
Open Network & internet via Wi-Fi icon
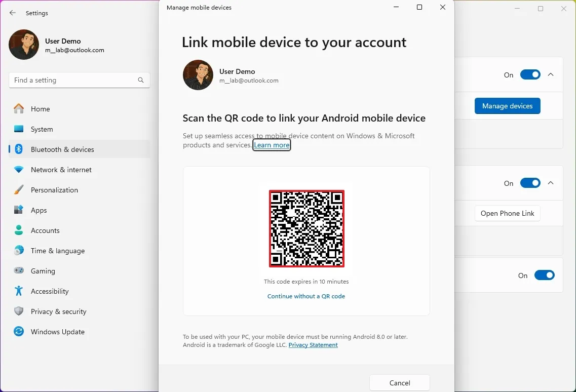19,170
